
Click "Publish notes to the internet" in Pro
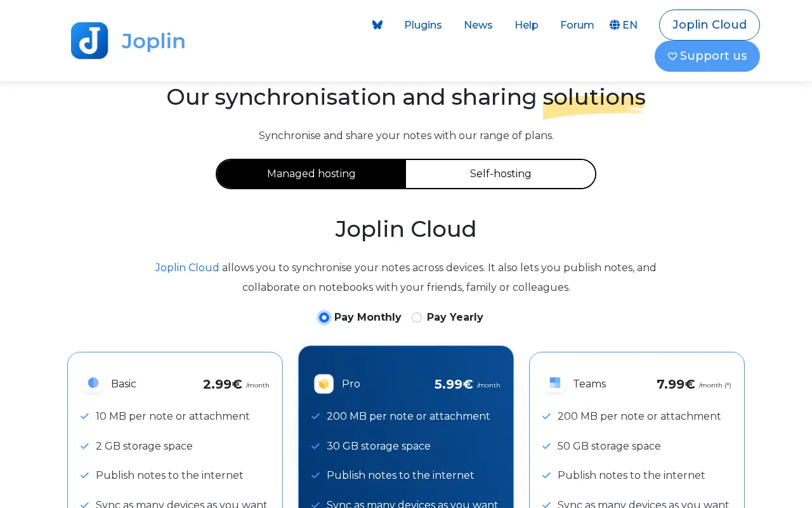click(400, 476)
